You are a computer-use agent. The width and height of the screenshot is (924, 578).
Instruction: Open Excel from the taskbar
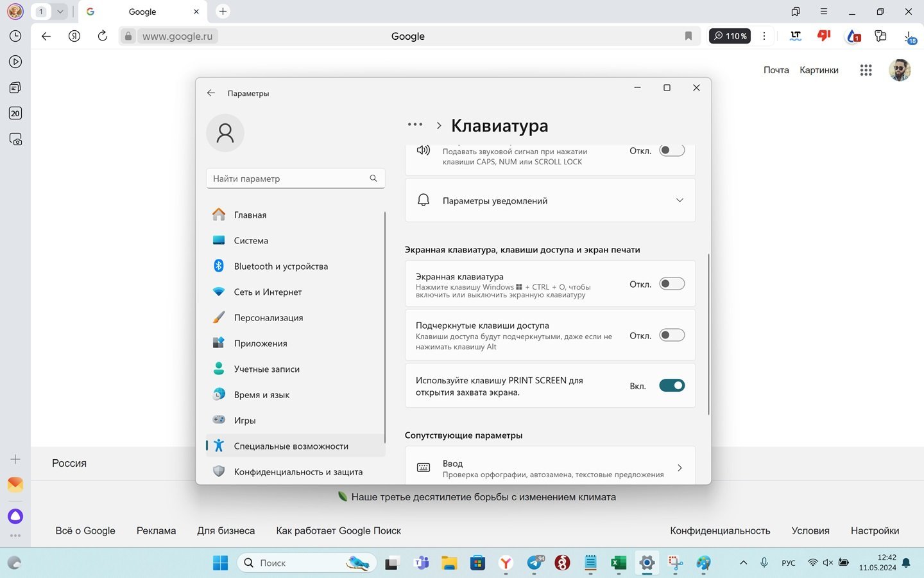[618, 563]
